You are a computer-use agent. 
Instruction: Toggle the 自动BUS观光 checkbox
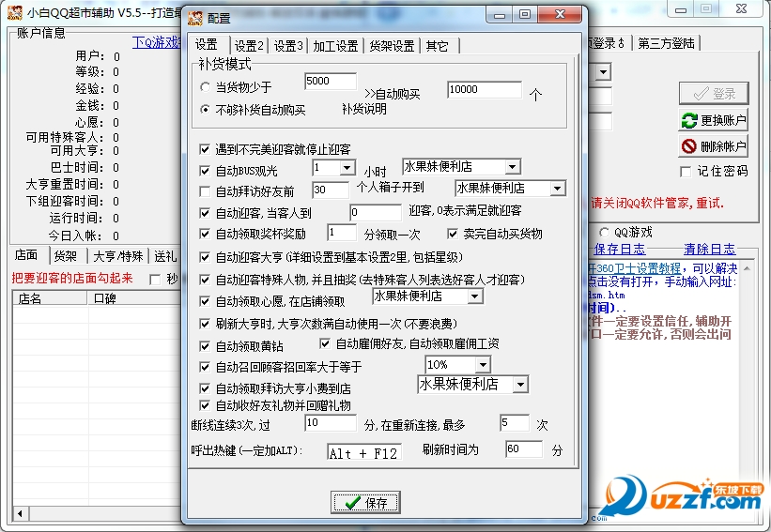[205, 171]
